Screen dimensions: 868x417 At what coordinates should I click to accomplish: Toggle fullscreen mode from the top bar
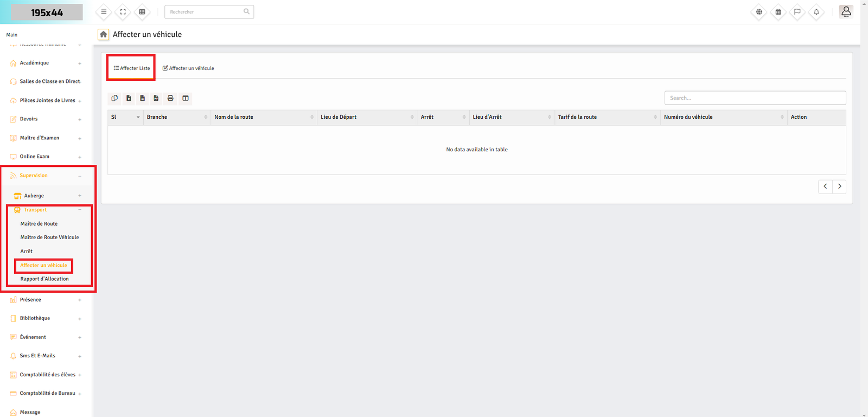[x=123, y=12]
